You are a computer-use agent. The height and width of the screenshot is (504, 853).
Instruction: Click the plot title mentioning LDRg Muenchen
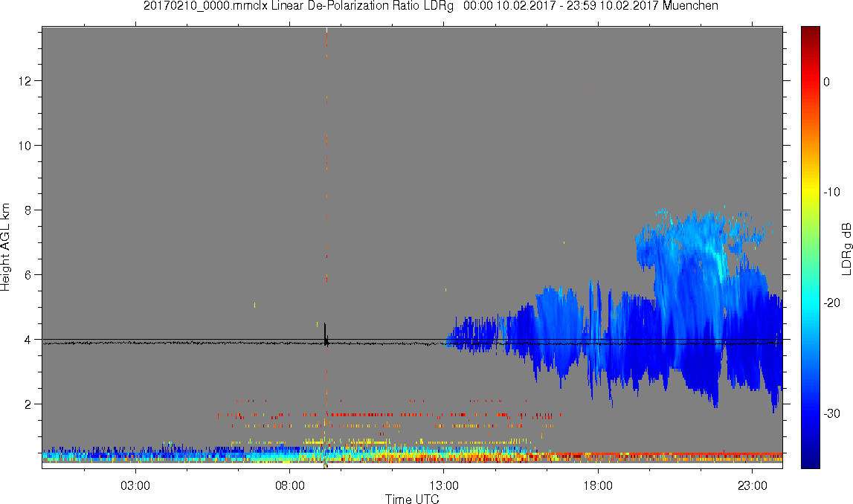431,6
